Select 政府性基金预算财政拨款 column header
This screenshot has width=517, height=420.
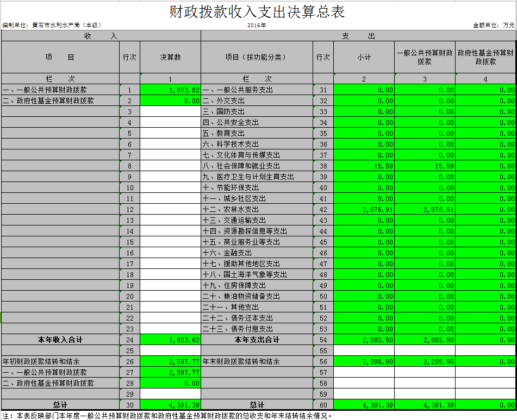[485, 57]
